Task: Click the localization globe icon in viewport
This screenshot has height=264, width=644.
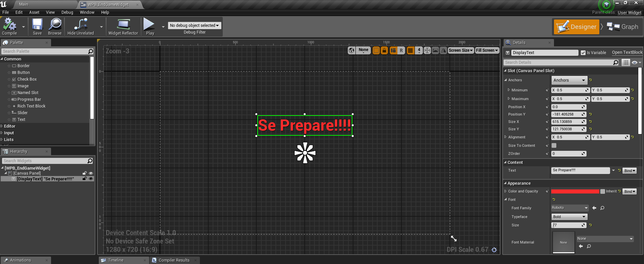Action: 351,50
